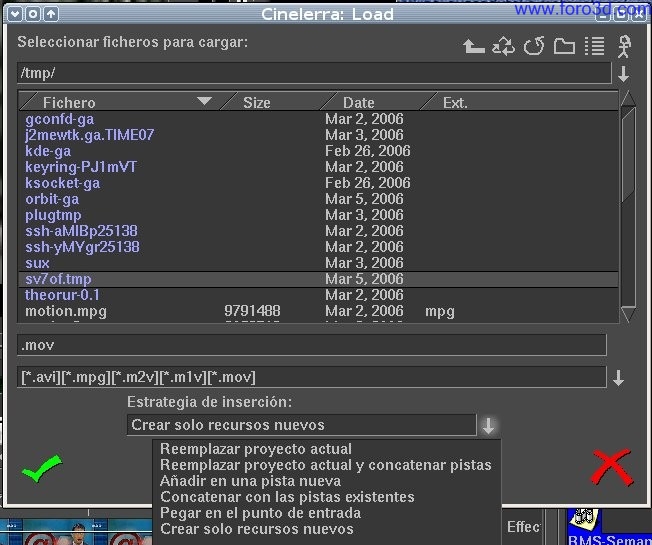Select the highlighted sv7of.tmp entry
Viewport: 652px width, 545px height.
(318, 279)
